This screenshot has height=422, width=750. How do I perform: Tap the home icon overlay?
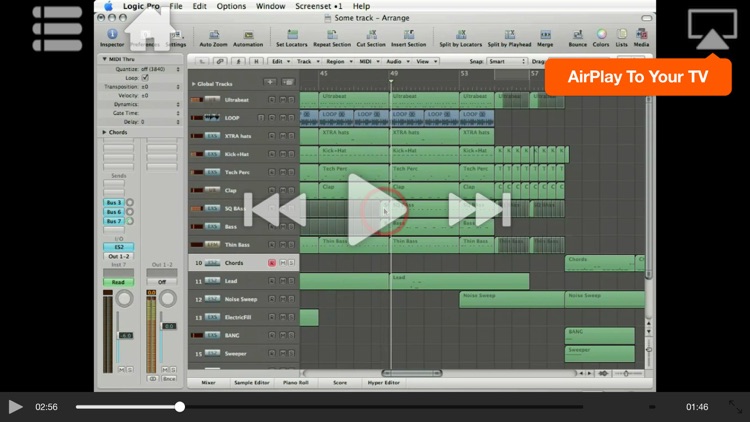click(x=150, y=27)
